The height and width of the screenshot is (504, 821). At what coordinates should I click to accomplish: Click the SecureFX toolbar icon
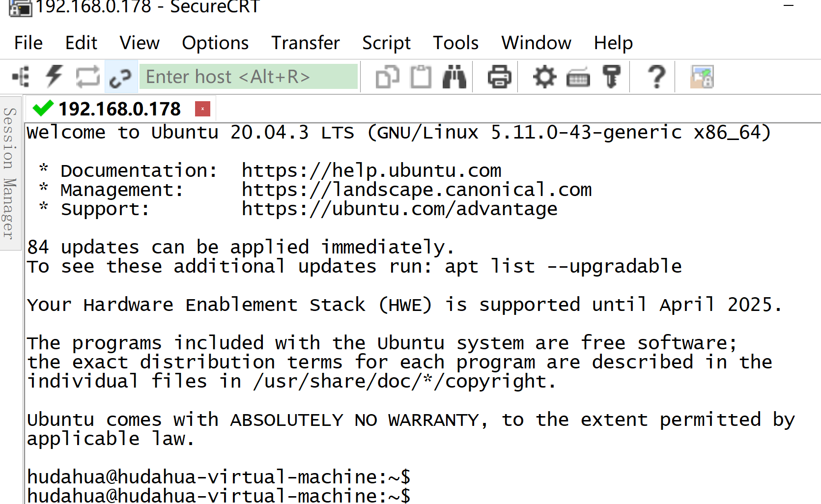(x=702, y=77)
